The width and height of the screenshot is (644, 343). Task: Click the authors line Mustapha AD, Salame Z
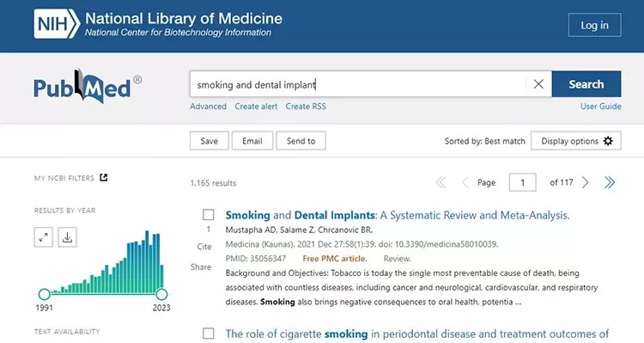point(299,230)
